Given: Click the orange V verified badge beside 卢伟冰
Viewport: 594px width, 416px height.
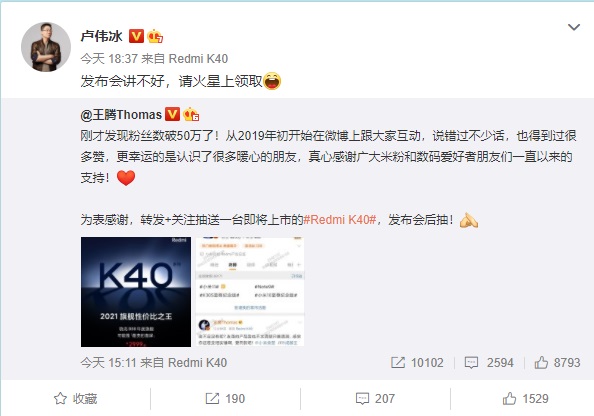Looking at the screenshot, I should tap(136, 36).
